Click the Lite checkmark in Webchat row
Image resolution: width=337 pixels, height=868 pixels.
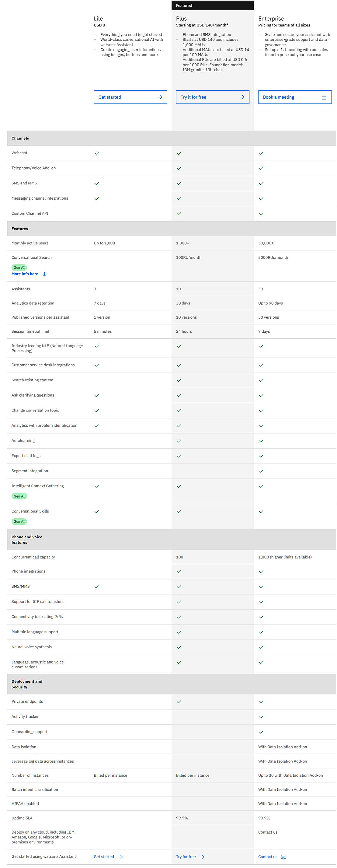coord(97,153)
